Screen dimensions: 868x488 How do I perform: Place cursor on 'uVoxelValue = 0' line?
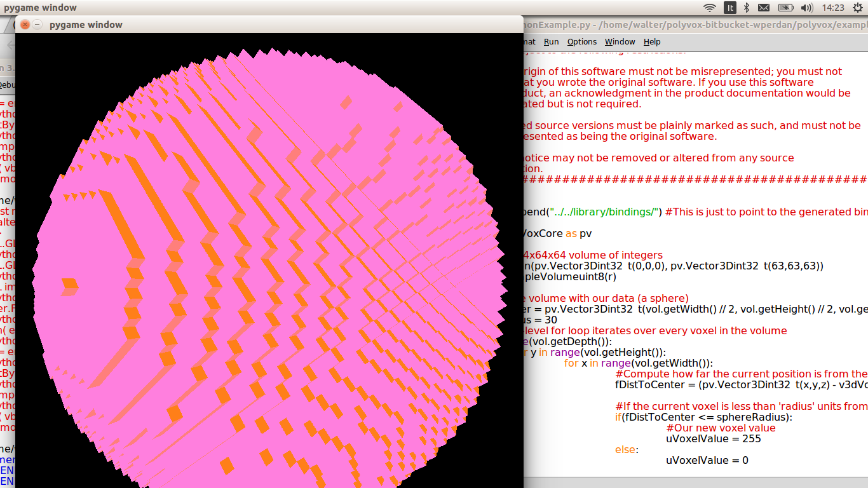point(707,460)
